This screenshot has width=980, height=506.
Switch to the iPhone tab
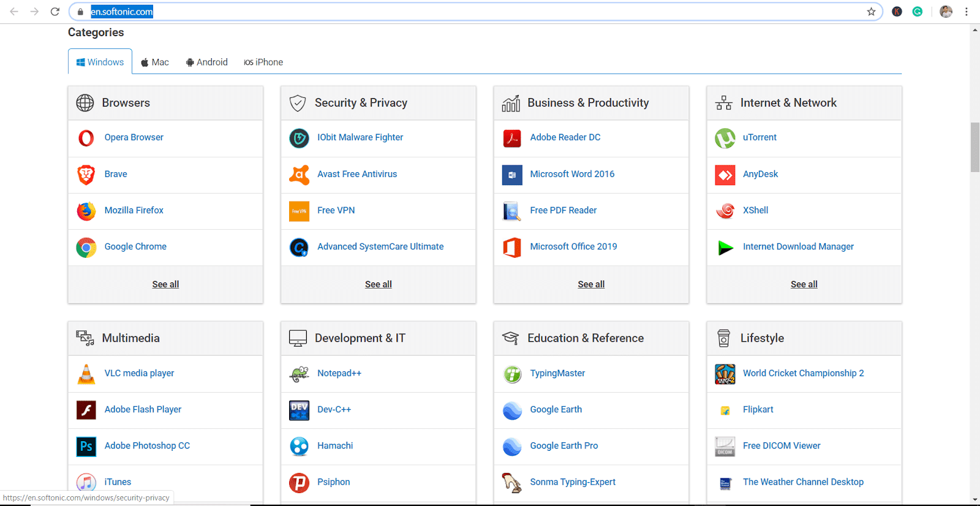tap(263, 62)
